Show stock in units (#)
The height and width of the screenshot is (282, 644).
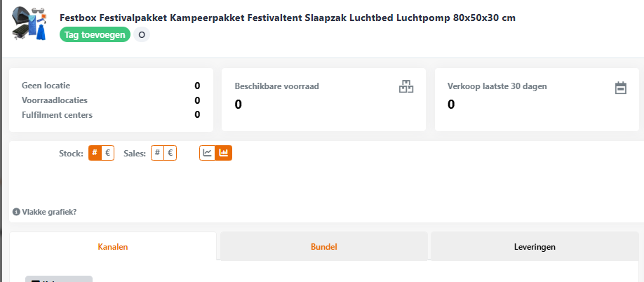[x=95, y=153]
